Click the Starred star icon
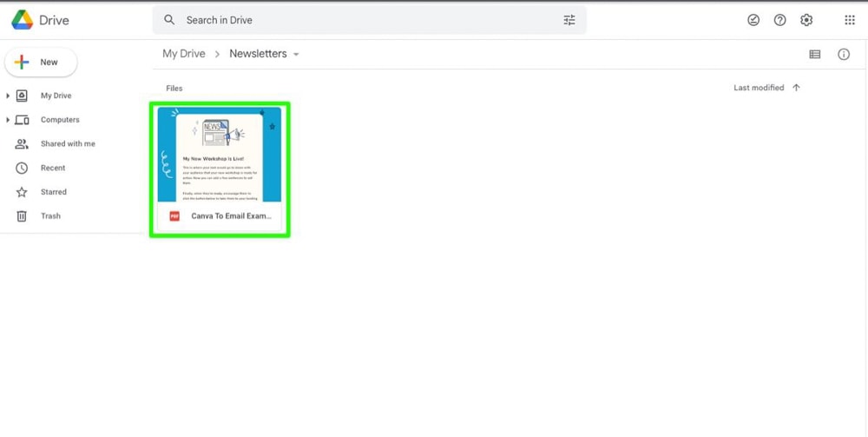Screen dimensions: 868x437 click(x=22, y=192)
